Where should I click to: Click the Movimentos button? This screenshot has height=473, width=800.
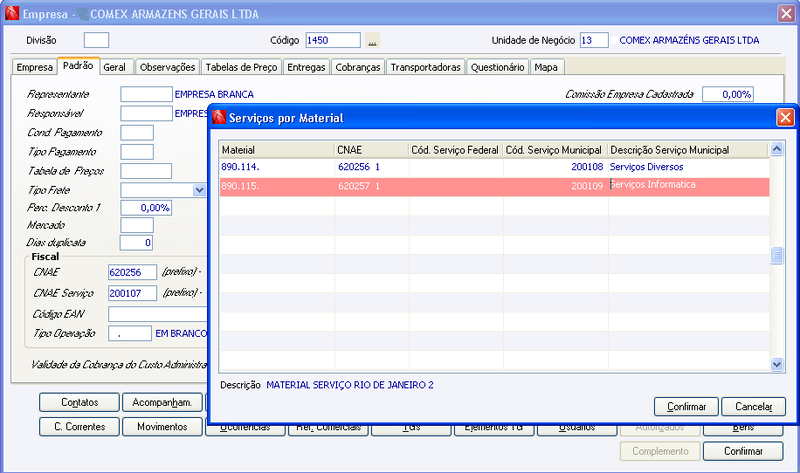click(162, 427)
